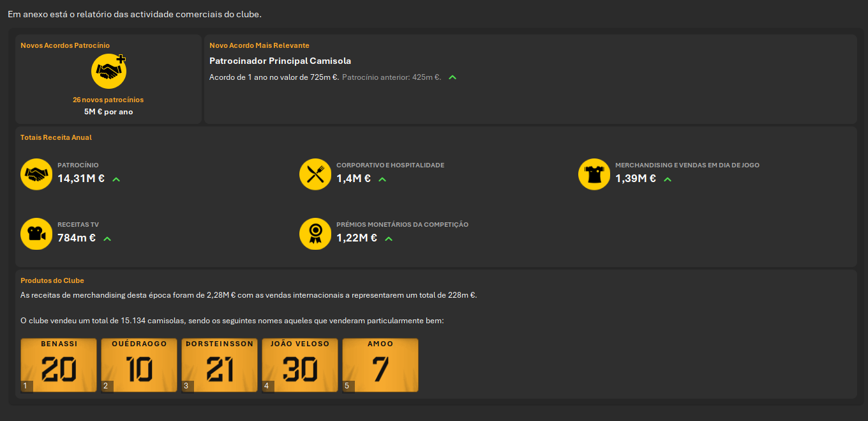Click the 14,31M € sponsorship value
Viewport: 868px width, 421px height.
pyautogui.click(x=81, y=179)
